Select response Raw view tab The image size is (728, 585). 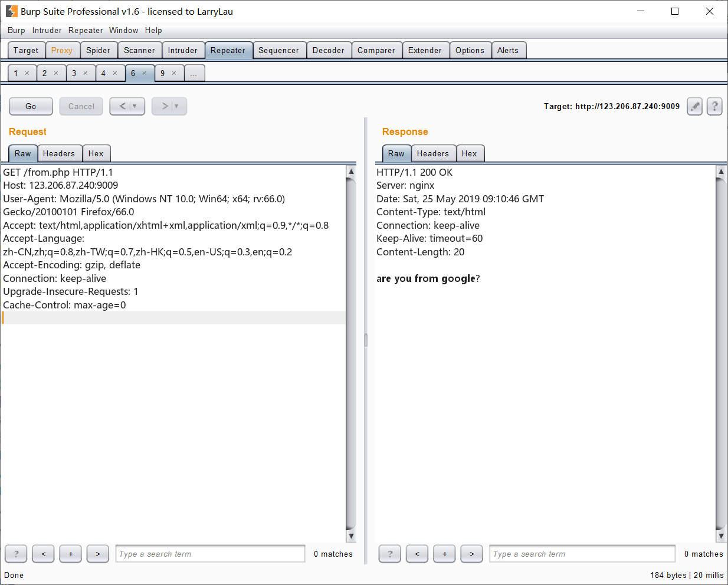point(396,153)
